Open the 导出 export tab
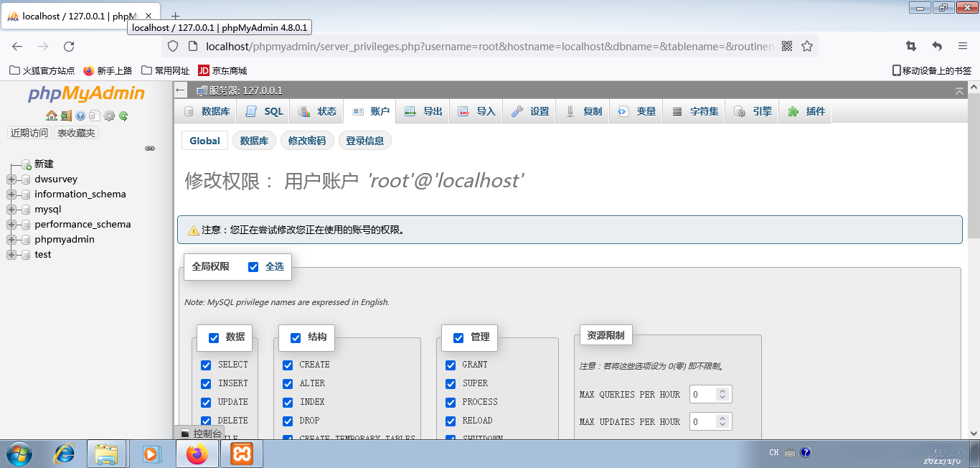Screen dimensions: 980x468 pyautogui.click(x=423, y=111)
